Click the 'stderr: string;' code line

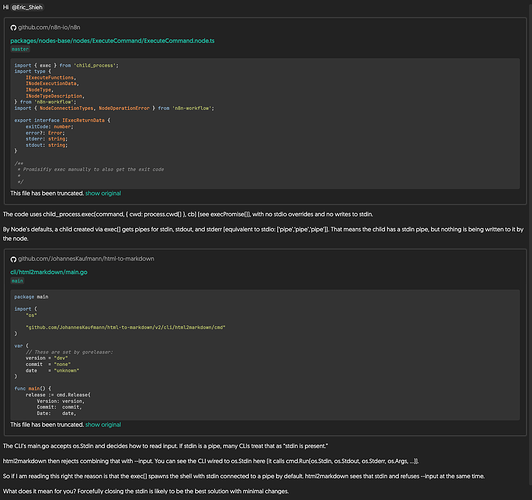point(47,139)
